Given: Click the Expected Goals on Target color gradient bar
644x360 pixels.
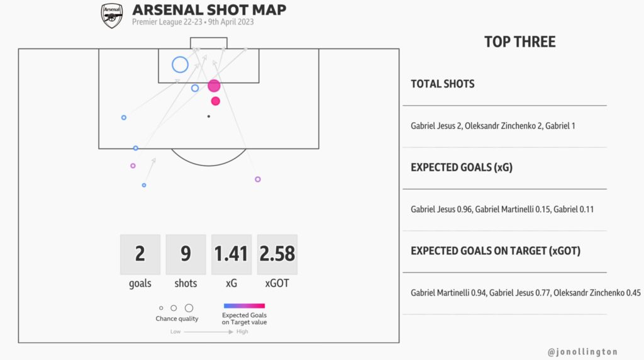Looking at the screenshot, I should click(x=245, y=306).
